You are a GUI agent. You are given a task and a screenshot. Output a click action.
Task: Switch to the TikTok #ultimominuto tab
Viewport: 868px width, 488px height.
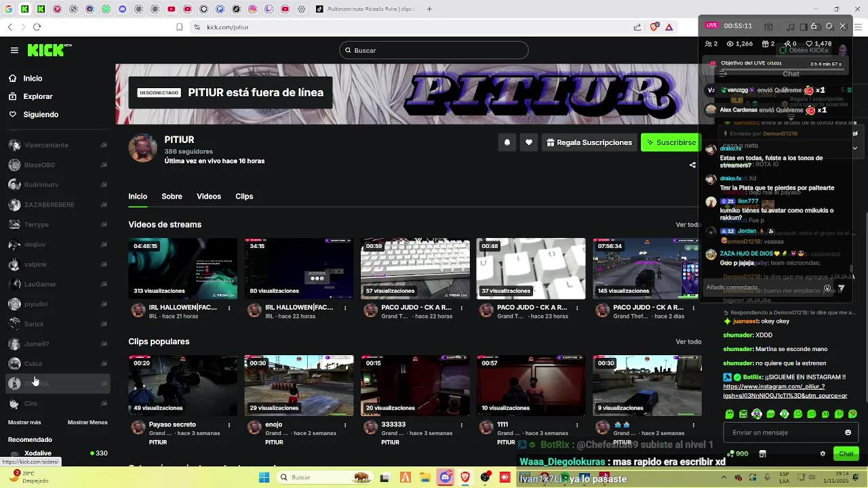[366, 9]
